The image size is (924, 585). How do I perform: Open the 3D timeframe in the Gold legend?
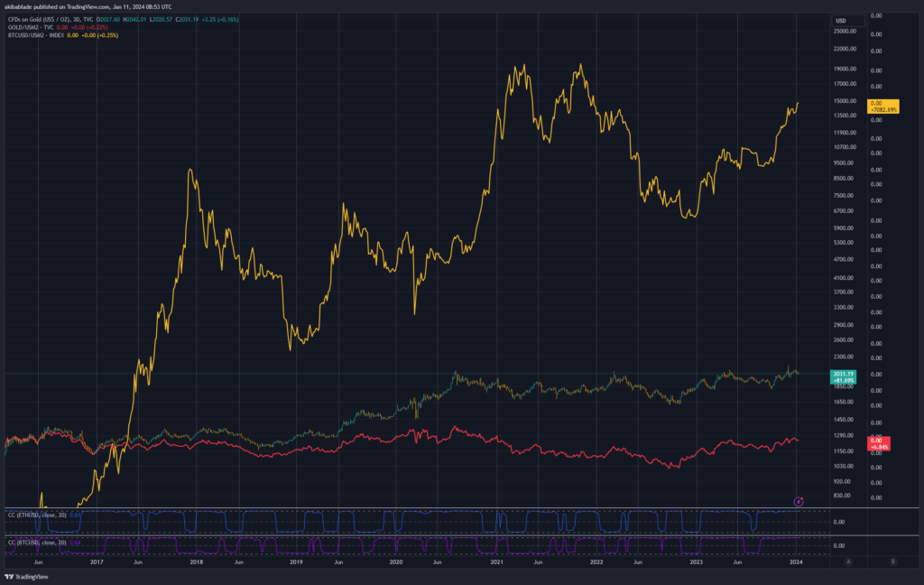click(79, 20)
